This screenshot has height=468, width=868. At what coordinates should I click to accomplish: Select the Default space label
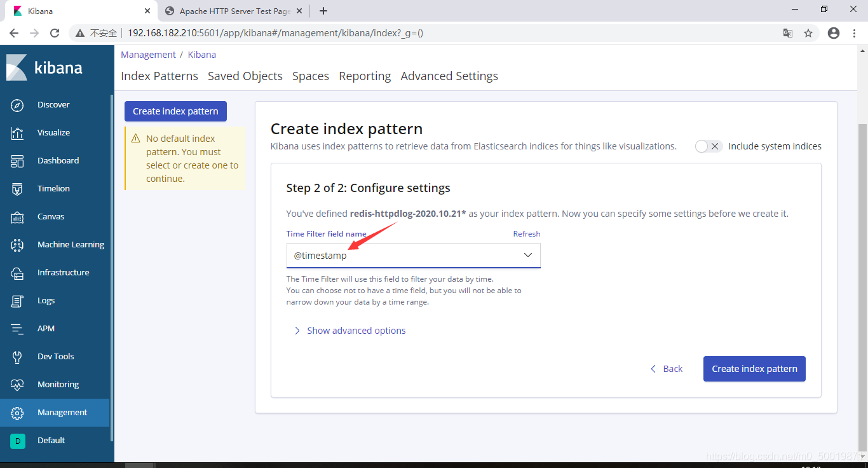click(x=51, y=441)
